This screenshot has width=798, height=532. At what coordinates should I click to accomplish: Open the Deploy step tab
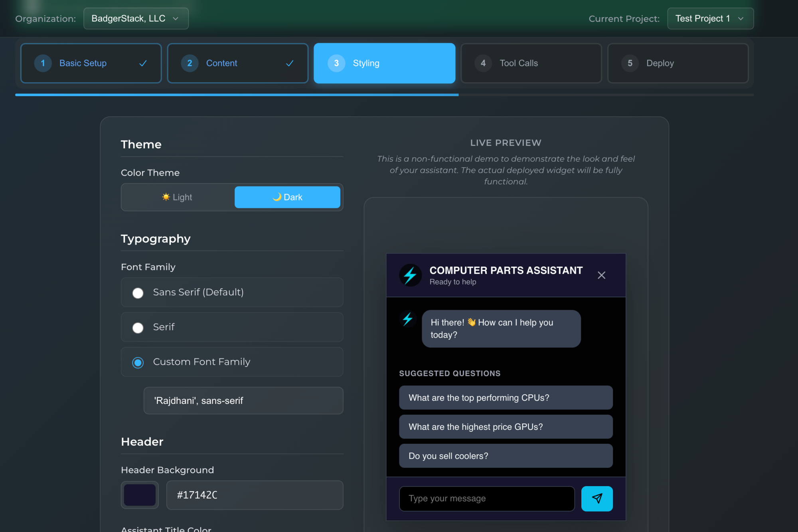pyautogui.click(x=678, y=63)
